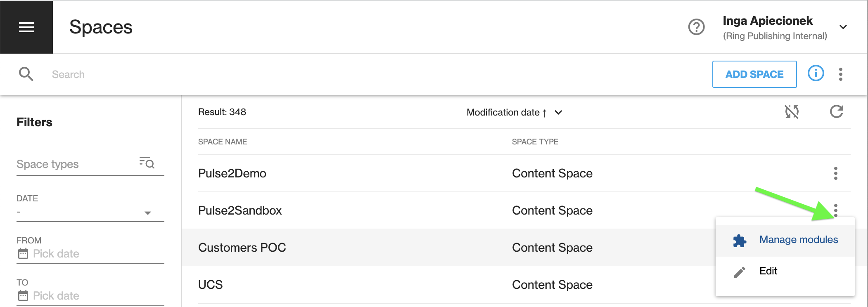Click the help question mark icon
This screenshot has width=868, height=307.
click(x=696, y=27)
